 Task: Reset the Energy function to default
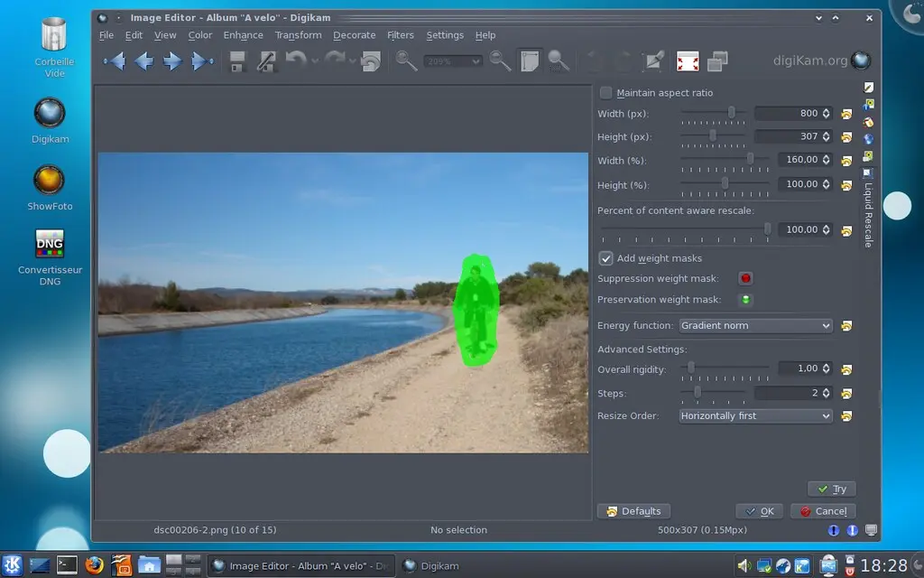click(x=846, y=326)
